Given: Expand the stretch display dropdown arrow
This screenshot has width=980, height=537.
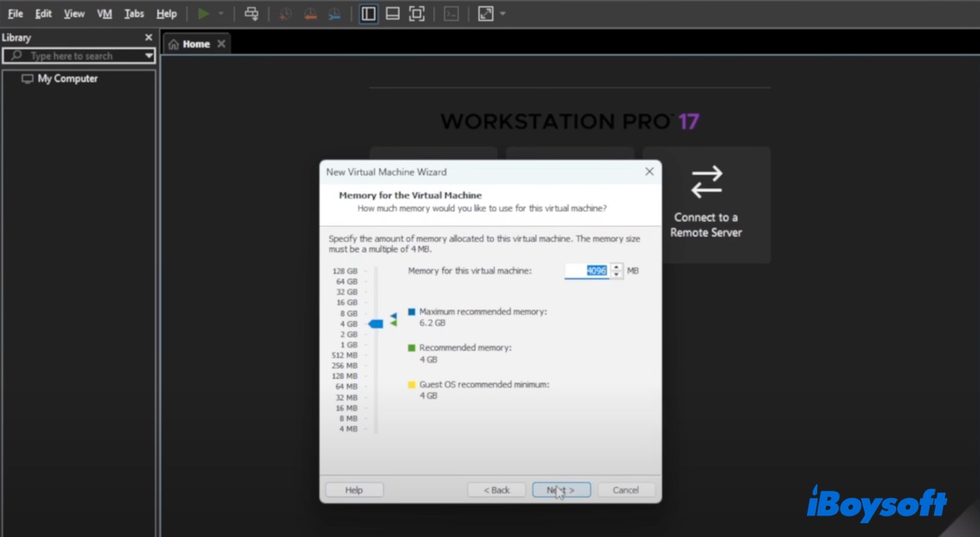Looking at the screenshot, I should pyautogui.click(x=502, y=14).
